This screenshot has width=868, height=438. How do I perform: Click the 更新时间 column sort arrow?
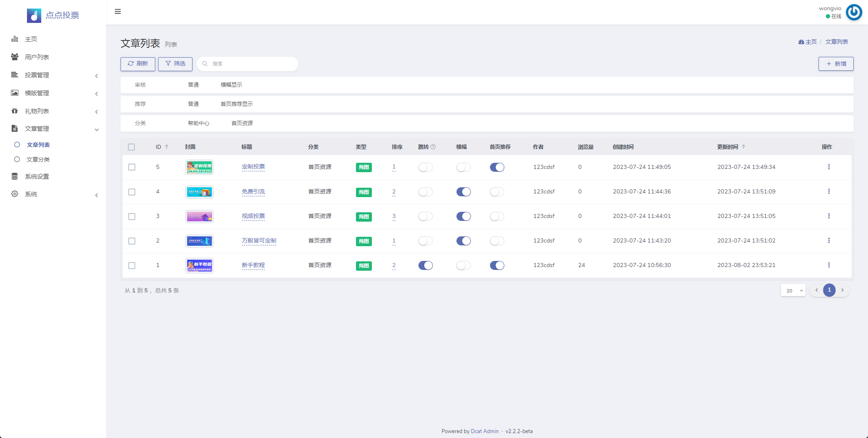tap(743, 147)
